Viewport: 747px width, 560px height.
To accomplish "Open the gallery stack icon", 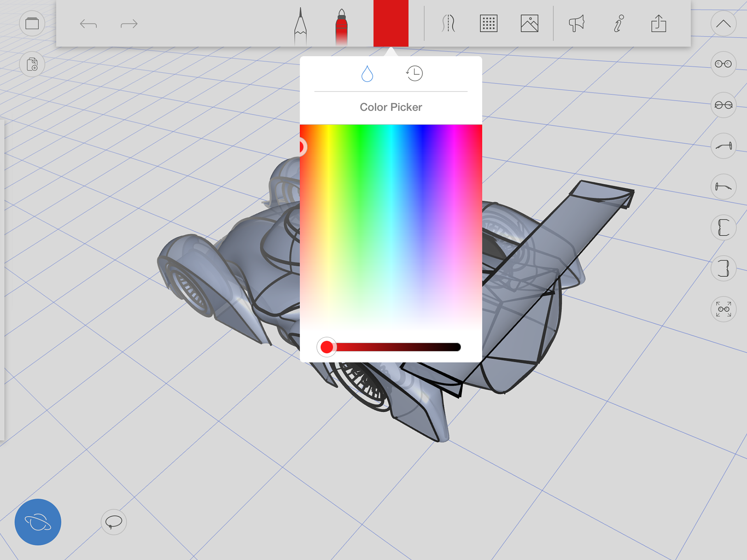I will tap(32, 24).
